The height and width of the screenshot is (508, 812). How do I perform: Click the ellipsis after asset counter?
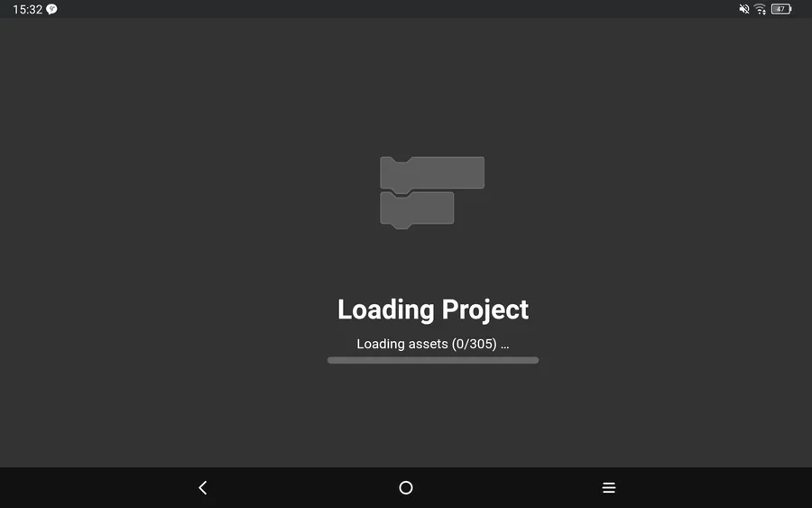coord(505,347)
